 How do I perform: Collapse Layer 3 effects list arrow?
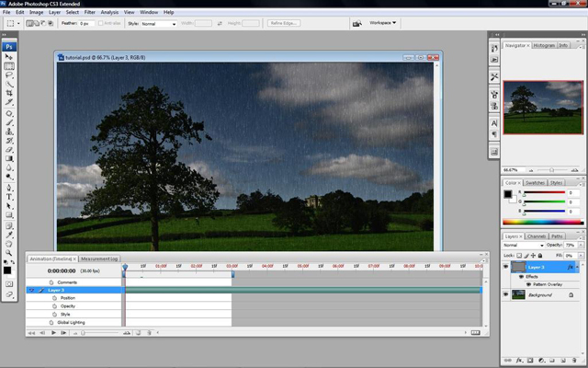(578, 267)
